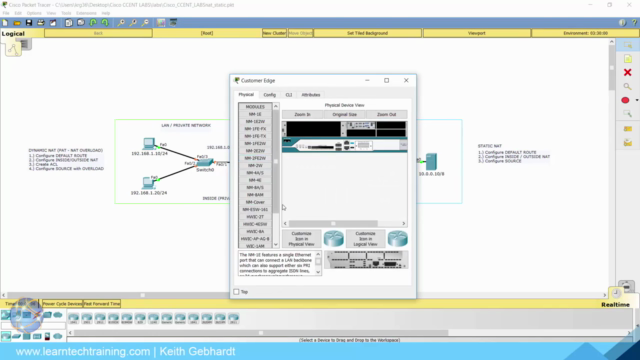This screenshot has width=640, height=360.
Task: Select the Place Note tool
Action: tap(627, 59)
